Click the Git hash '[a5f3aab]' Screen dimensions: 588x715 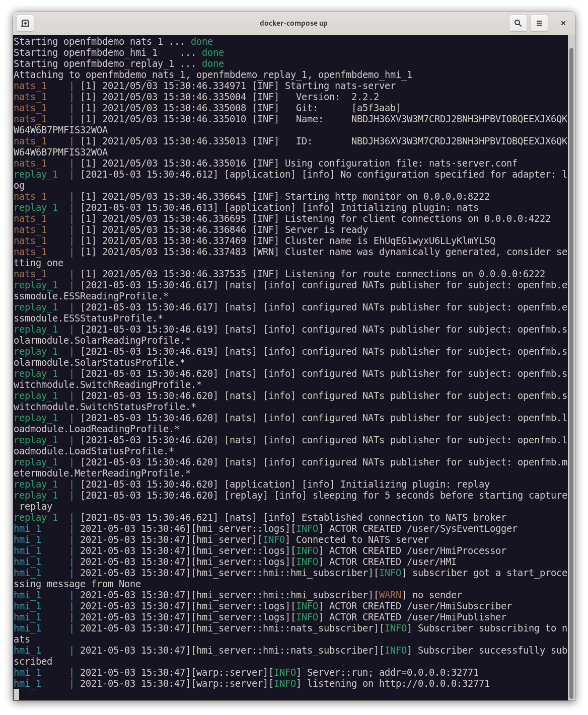376,108
